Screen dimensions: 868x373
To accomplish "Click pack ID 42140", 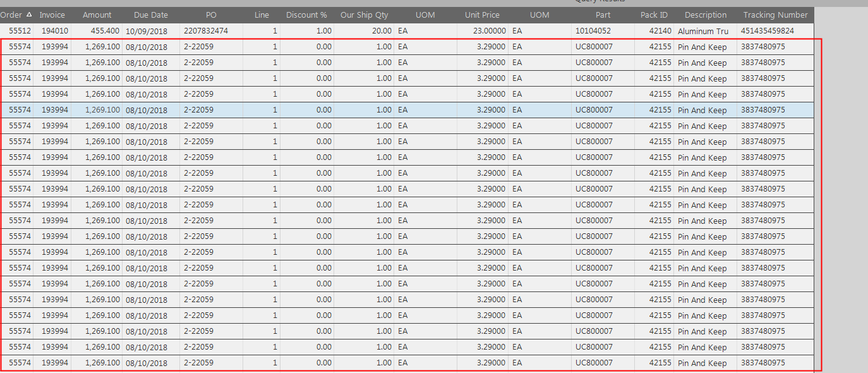I will [x=660, y=31].
